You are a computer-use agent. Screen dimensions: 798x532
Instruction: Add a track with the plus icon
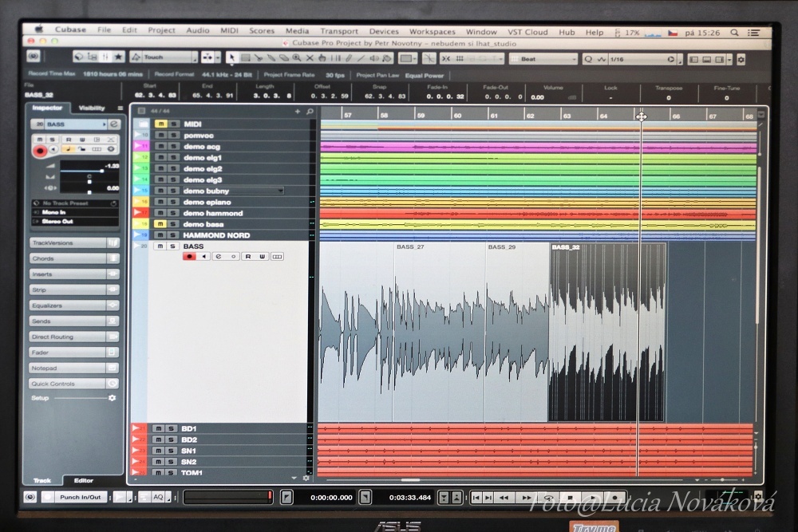click(x=297, y=112)
